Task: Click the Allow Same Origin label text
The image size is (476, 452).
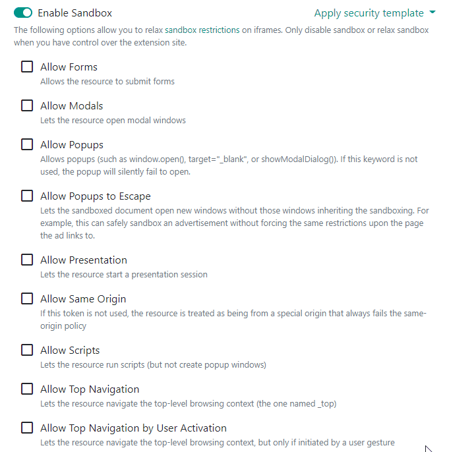Action: point(82,299)
